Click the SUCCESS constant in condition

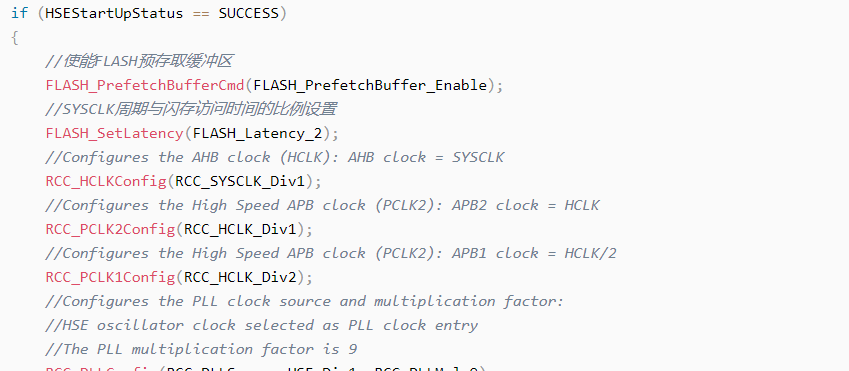(x=249, y=13)
